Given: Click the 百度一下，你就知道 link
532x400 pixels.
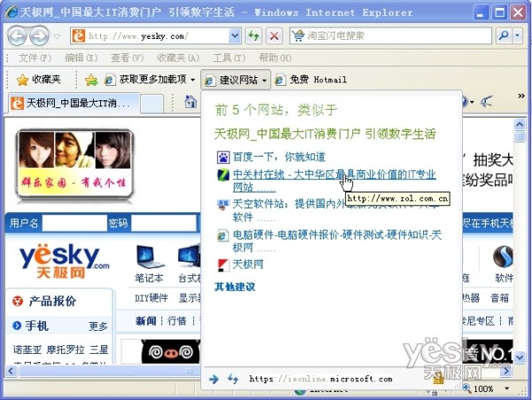Looking at the screenshot, I should click(x=279, y=157).
